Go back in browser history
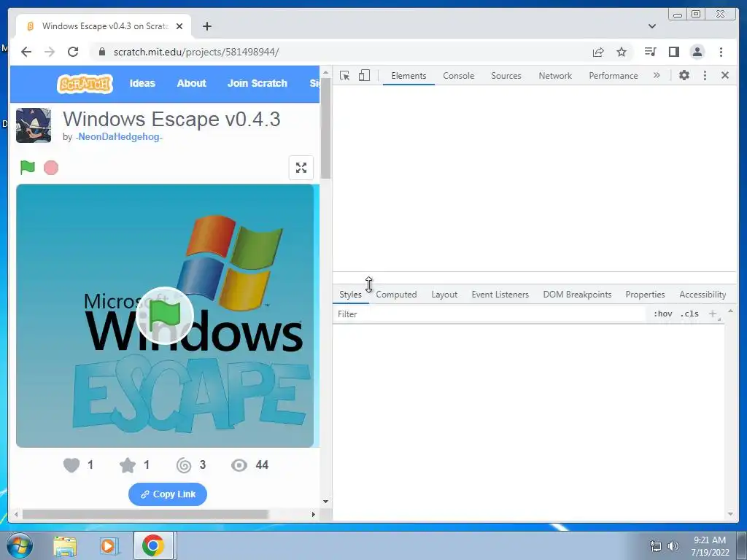This screenshot has height=560, width=747. [26, 52]
